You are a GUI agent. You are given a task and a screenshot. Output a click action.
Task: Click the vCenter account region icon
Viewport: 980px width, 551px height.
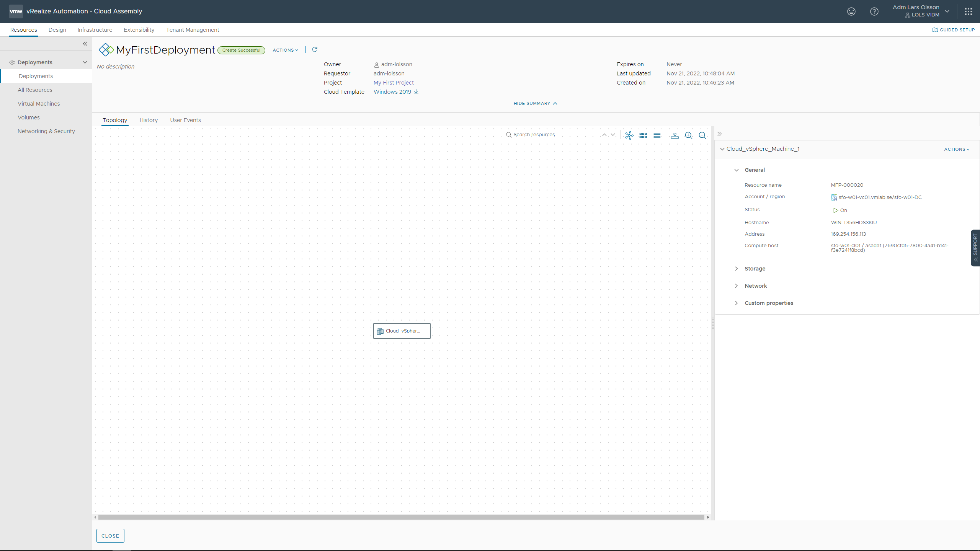click(x=834, y=197)
